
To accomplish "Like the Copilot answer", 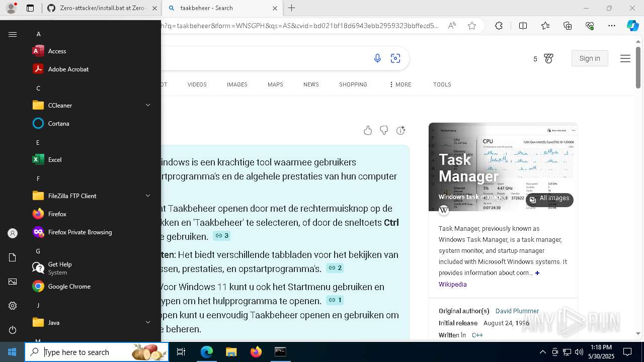I will (368, 131).
